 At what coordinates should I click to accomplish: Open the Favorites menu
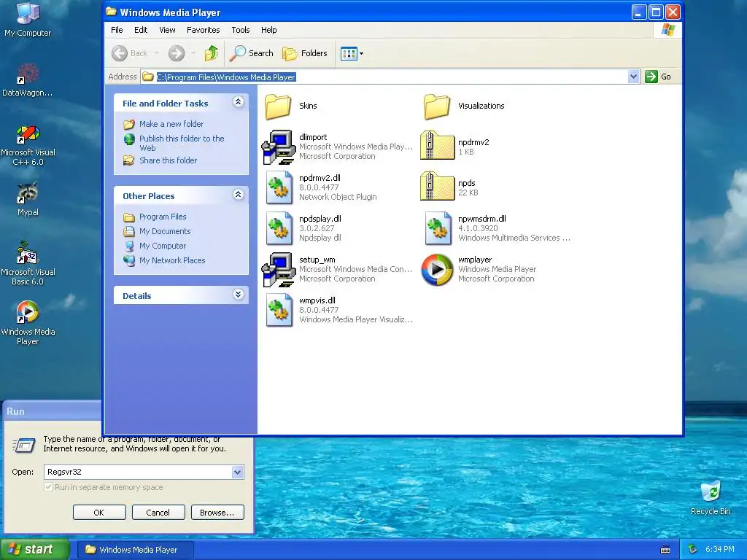click(203, 30)
